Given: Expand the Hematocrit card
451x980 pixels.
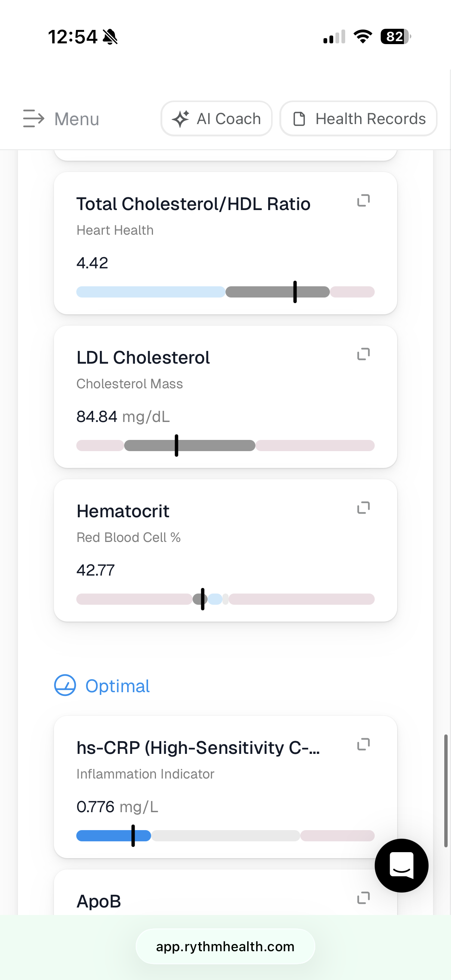Looking at the screenshot, I should (x=363, y=508).
